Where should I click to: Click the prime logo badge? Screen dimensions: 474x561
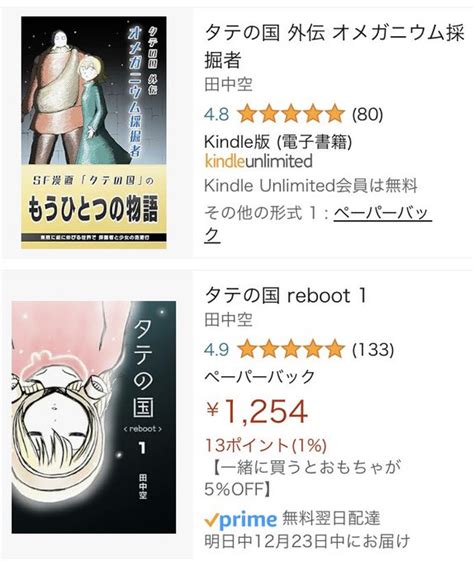click(x=240, y=519)
